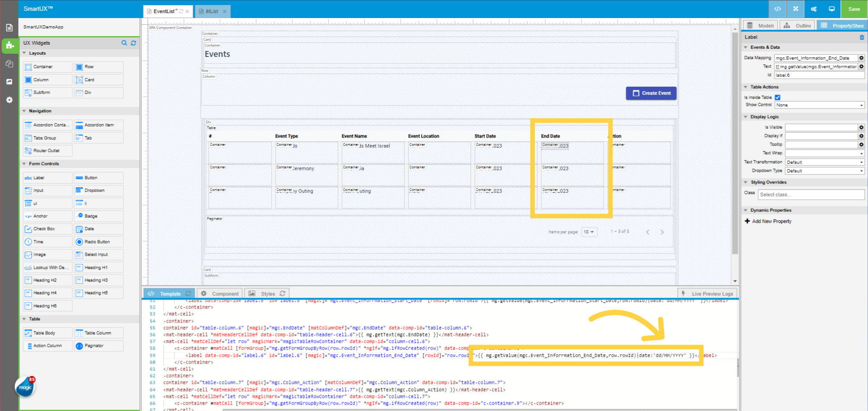The width and height of the screenshot is (868, 411).
Task: Select the UX Widgets puzzle piece icon
Action: 9,46
